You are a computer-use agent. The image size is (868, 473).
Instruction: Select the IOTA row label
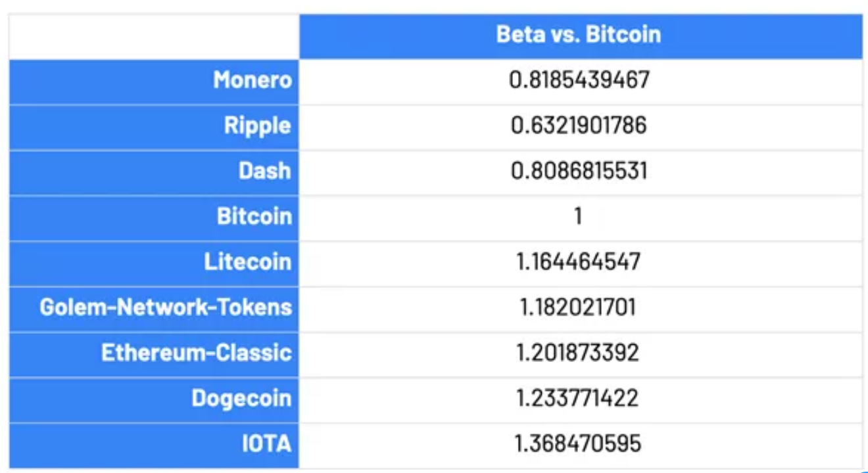(x=265, y=443)
